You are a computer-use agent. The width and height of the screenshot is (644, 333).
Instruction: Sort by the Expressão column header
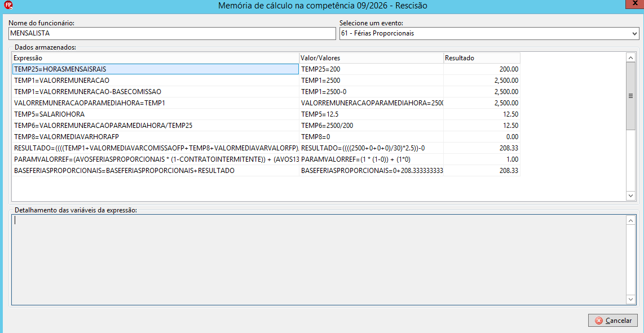point(156,58)
